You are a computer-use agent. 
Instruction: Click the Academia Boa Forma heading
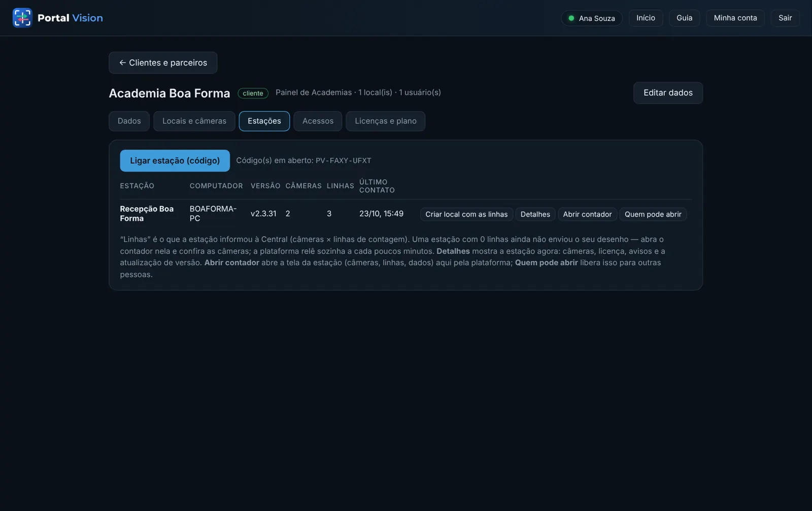(x=170, y=93)
